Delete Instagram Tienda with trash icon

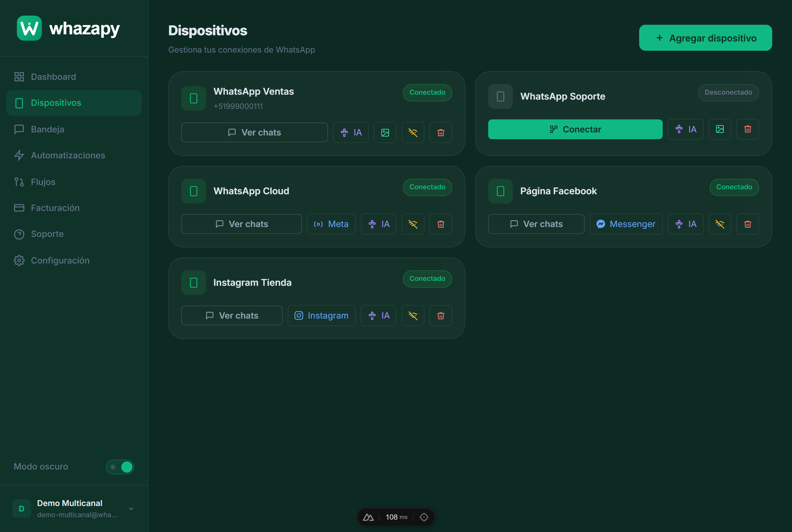point(441,315)
